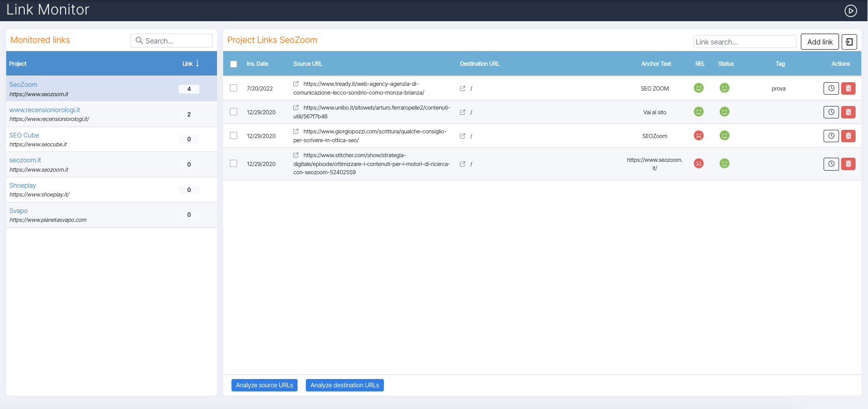Sort by Anchor Text column header
Viewport: 868px width, 409px height.
tap(656, 64)
